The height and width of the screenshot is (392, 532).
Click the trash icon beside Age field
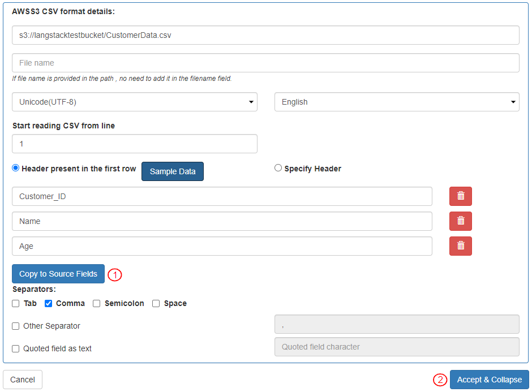tap(460, 246)
